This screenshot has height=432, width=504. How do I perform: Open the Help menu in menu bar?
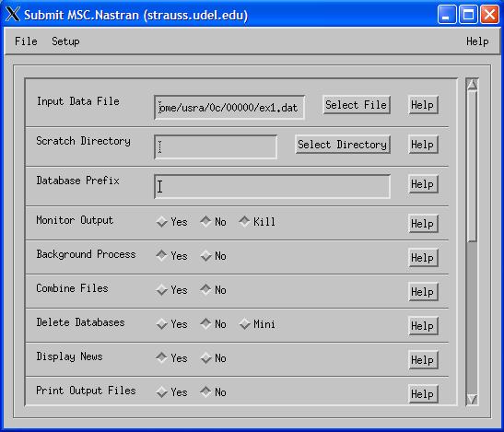[x=477, y=41]
